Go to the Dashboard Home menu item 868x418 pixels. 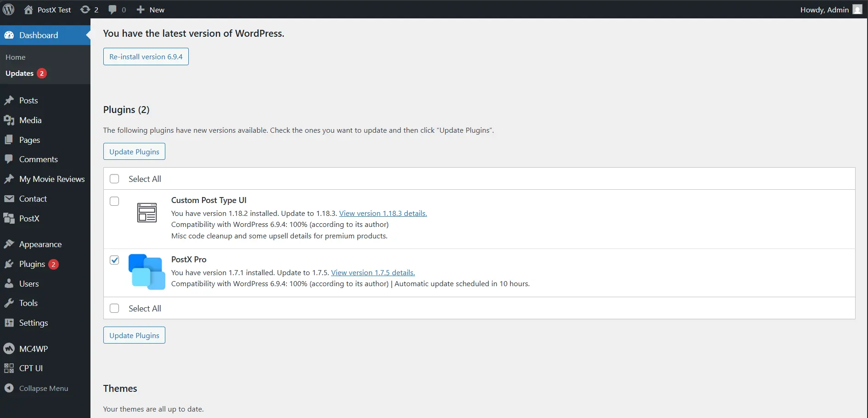coord(15,57)
